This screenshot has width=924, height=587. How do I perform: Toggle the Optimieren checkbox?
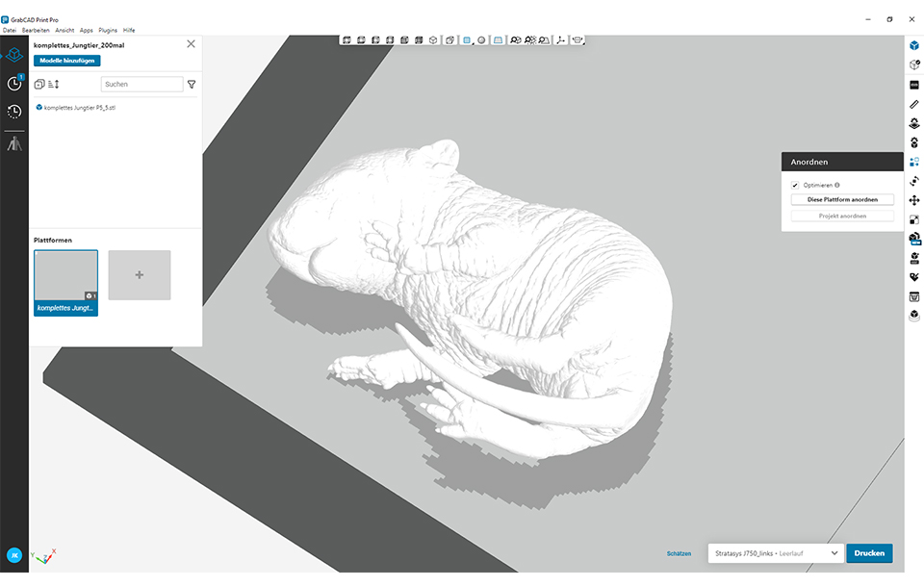click(795, 185)
